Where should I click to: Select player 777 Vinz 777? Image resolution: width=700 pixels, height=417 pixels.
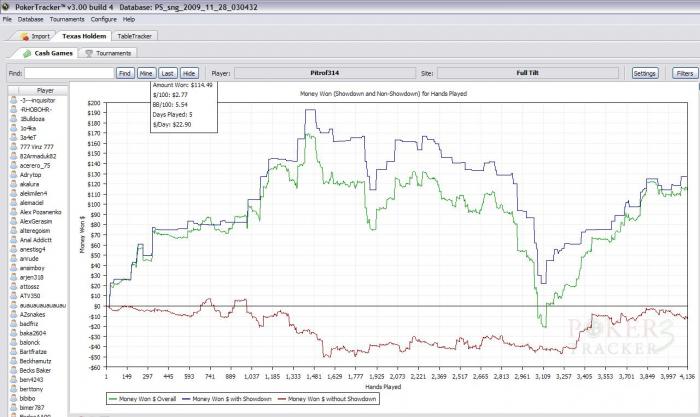pos(37,147)
